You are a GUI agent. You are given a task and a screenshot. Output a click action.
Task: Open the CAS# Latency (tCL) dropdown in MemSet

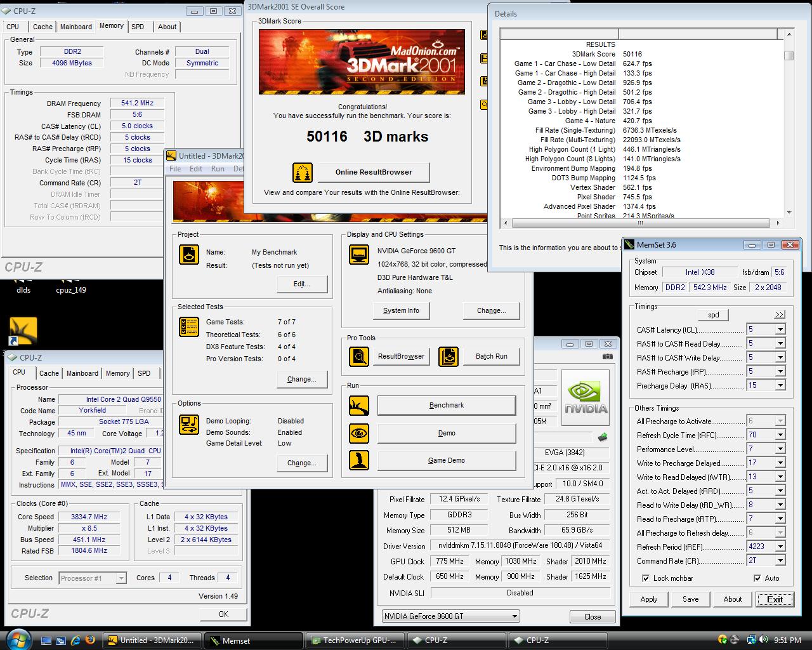tap(780, 329)
